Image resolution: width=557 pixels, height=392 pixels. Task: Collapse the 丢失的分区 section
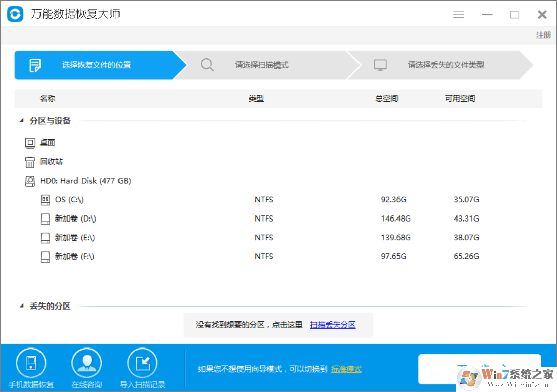(x=21, y=306)
